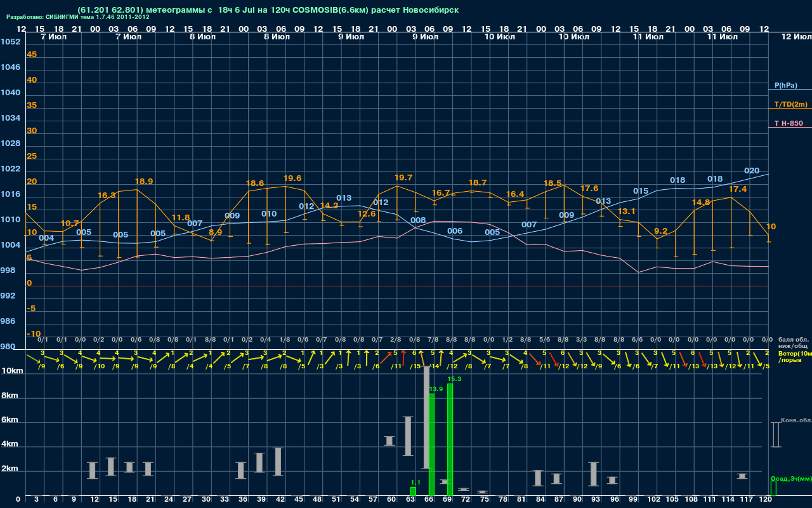Click the pressure label 006
This screenshot has width=812, height=508.
(x=455, y=231)
